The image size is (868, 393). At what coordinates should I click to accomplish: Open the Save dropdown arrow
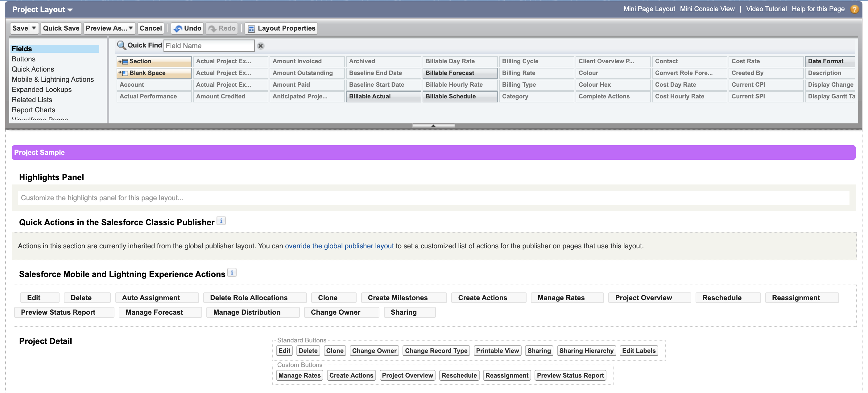[34, 28]
